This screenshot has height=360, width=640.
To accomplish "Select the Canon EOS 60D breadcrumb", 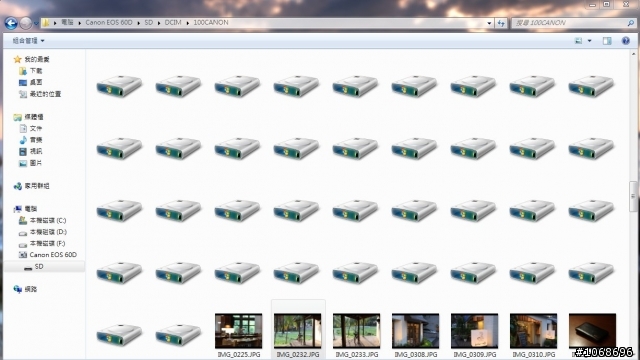I will coord(109,22).
